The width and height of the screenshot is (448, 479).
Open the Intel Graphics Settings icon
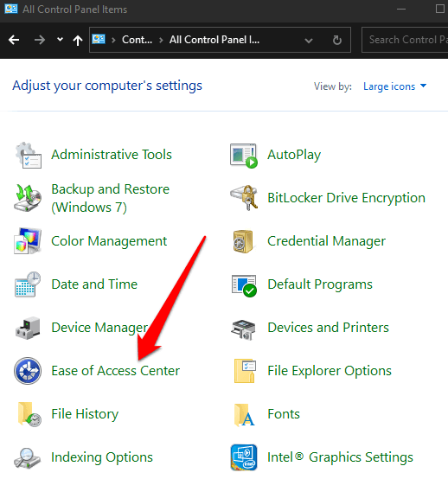(x=244, y=457)
